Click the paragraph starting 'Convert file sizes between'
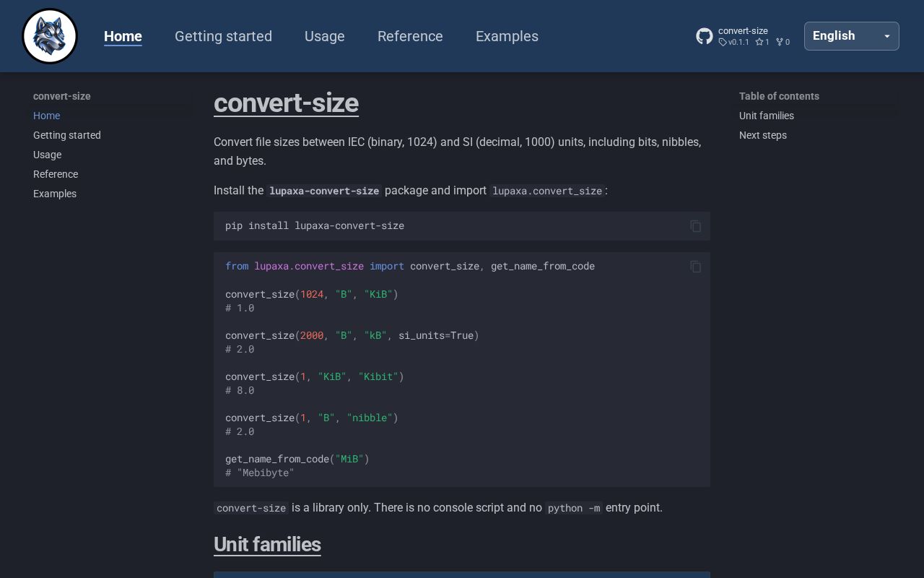 (x=458, y=151)
